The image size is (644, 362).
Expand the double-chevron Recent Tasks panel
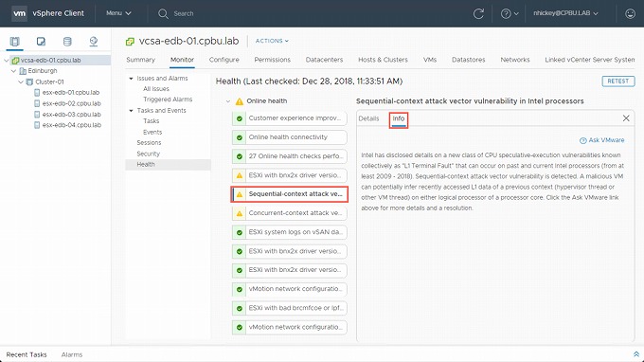pyautogui.click(x=636, y=354)
